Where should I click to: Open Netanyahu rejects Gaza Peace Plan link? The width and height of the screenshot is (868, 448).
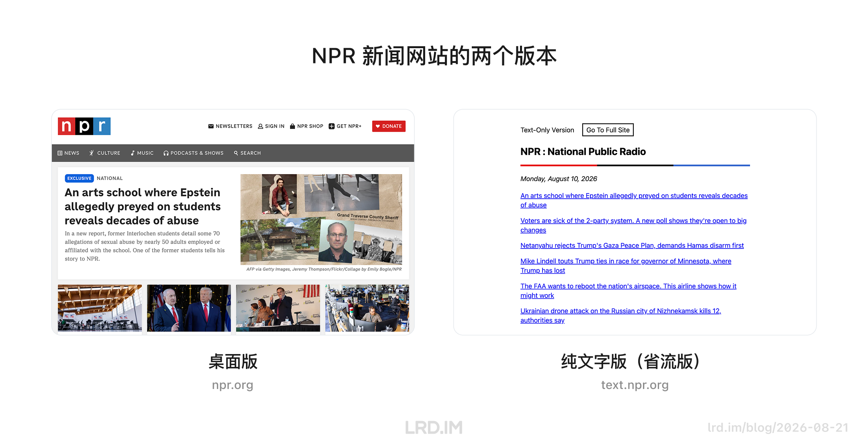[632, 245]
